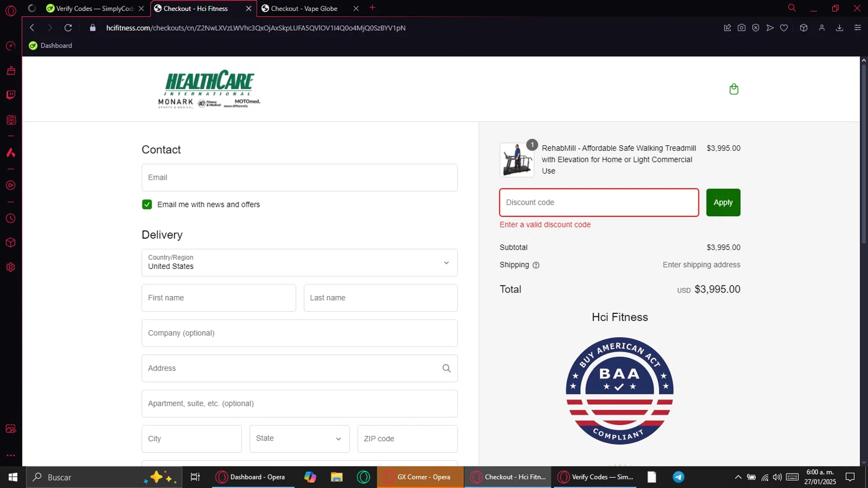Open Extensions cube icon in sidebar
This screenshot has width=868, height=488.
[10, 243]
